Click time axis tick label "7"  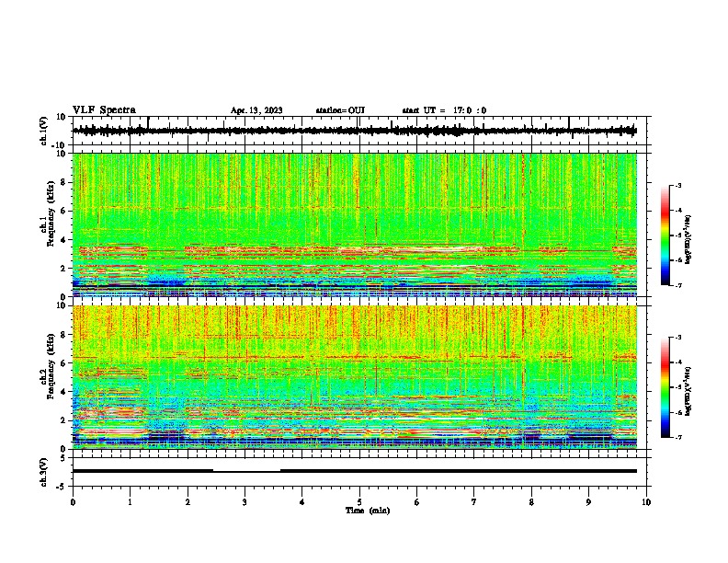tap(474, 502)
